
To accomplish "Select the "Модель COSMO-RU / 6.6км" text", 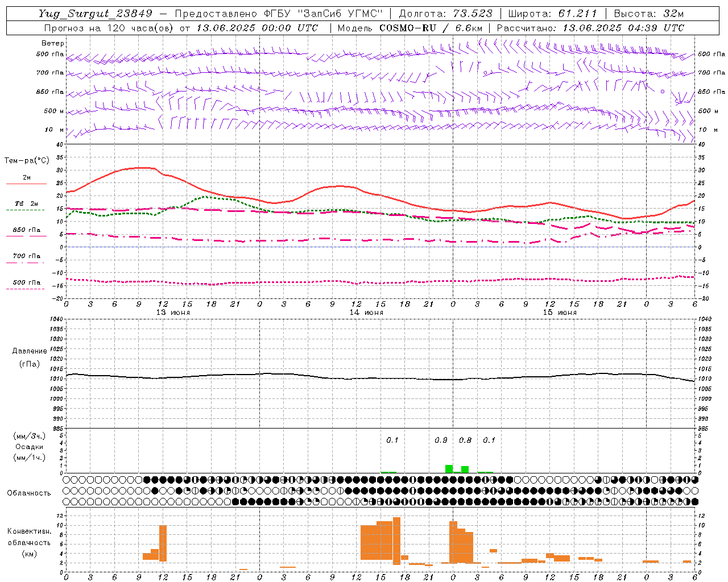I will [410, 28].
